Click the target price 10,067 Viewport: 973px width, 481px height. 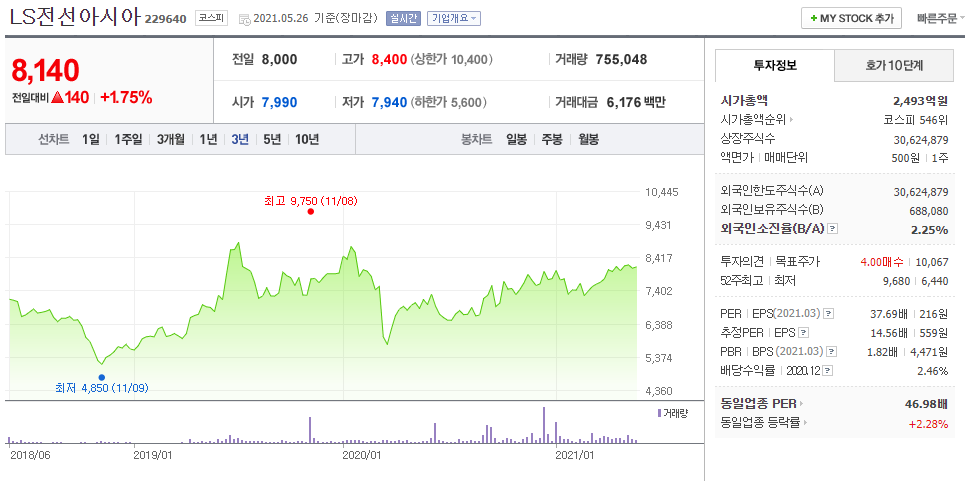pos(932,263)
